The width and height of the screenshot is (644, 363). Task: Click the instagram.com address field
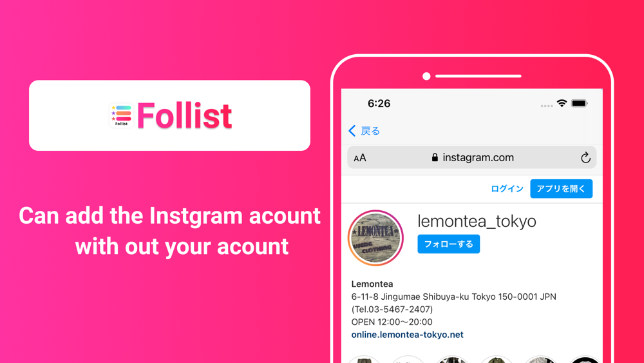pos(472,157)
